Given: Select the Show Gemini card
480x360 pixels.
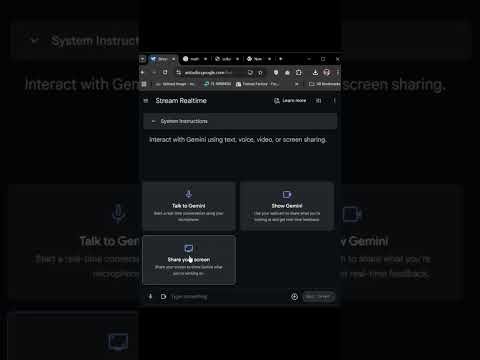Looking at the screenshot, I should [287, 206].
